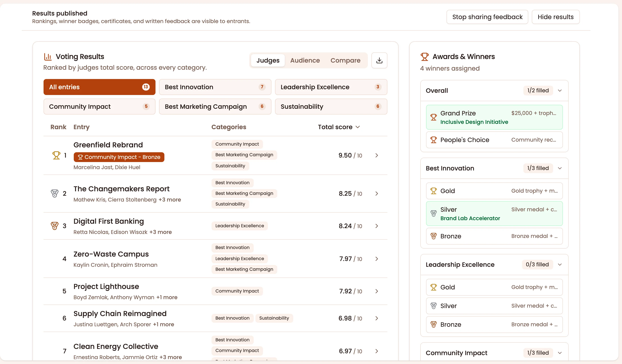
Task: Open Supply Chain Reimagined row arrow
Action: point(377,318)
